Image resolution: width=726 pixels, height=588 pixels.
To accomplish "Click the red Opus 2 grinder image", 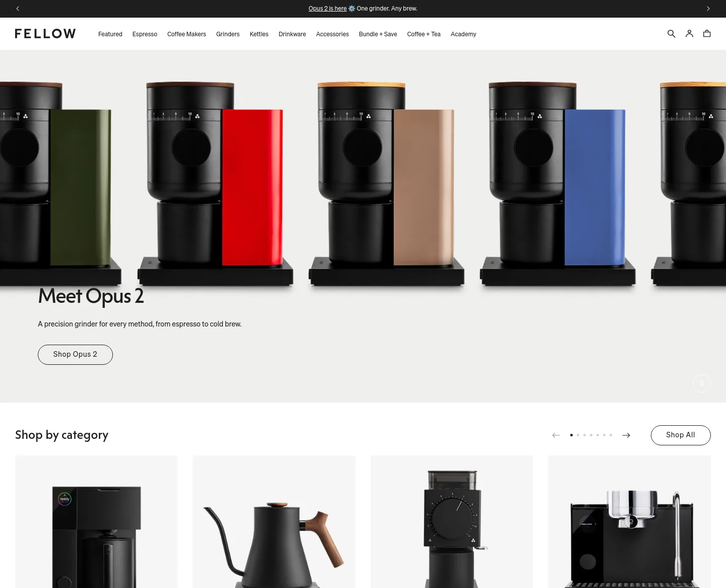I will pos(215,184).
